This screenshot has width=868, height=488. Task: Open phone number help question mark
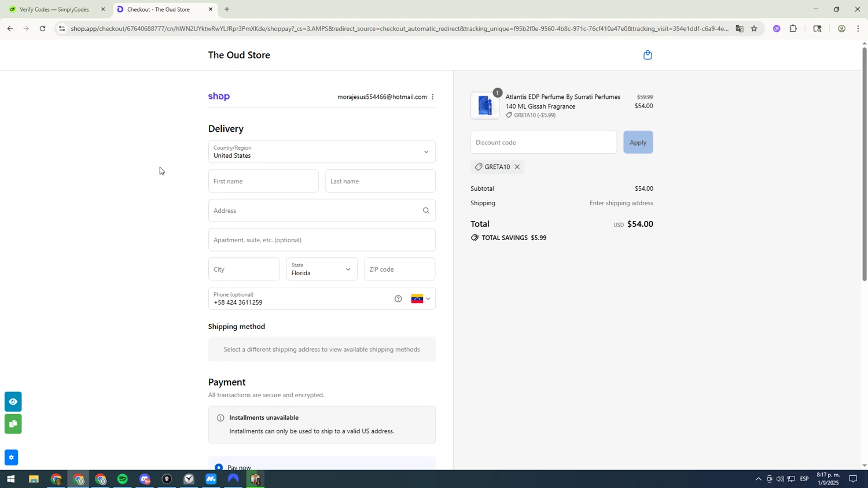398,299
